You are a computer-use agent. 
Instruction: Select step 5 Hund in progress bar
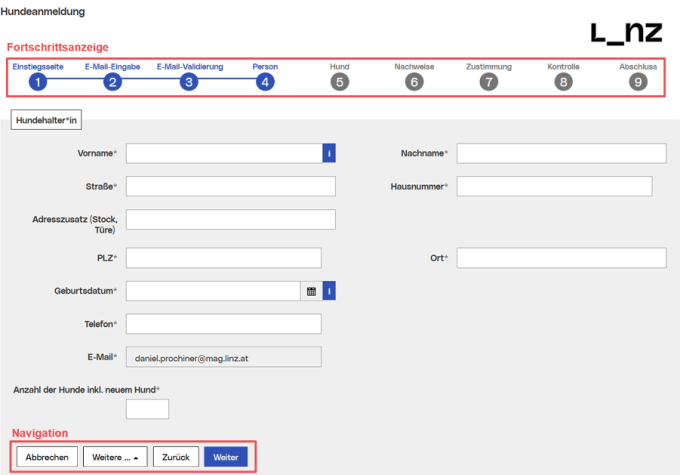click(x=340, y=82)
